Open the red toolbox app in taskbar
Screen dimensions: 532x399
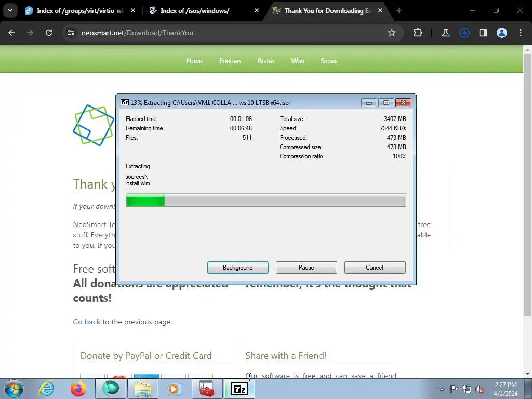coord(207,389)
